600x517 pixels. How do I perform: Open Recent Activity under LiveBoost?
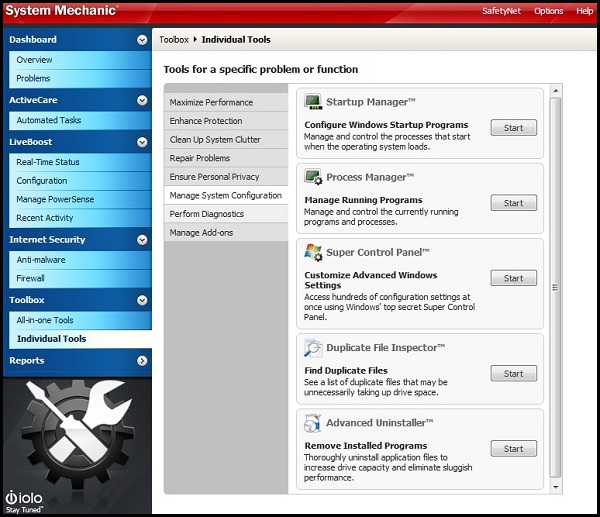point(80,218)
